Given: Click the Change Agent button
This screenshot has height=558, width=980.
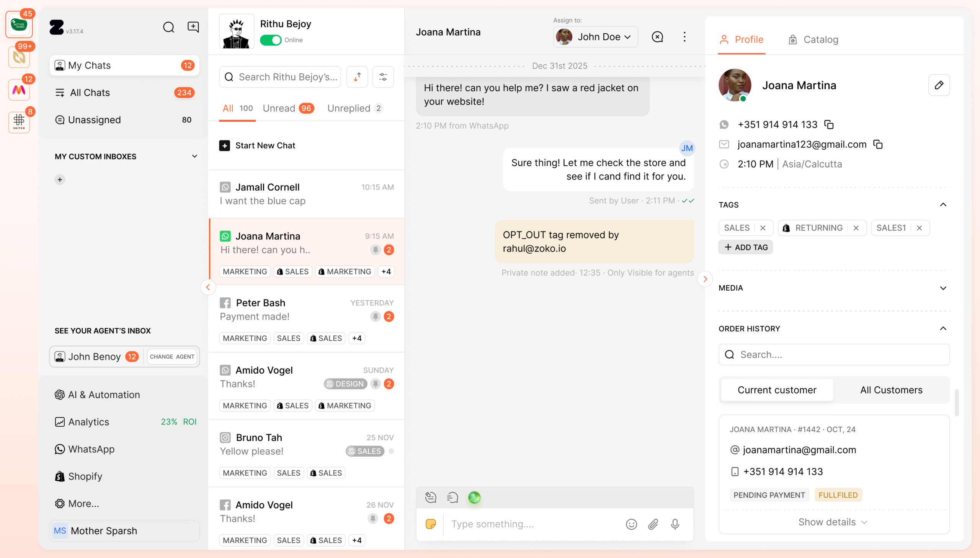Looking at the screenshot, I should pos(172,357).
